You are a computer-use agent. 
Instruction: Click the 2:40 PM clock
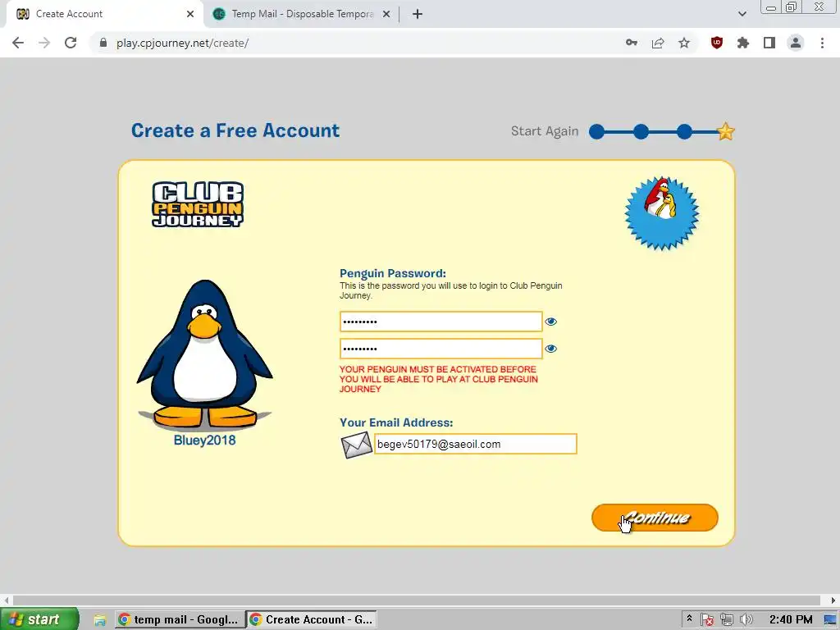point(791,620)
